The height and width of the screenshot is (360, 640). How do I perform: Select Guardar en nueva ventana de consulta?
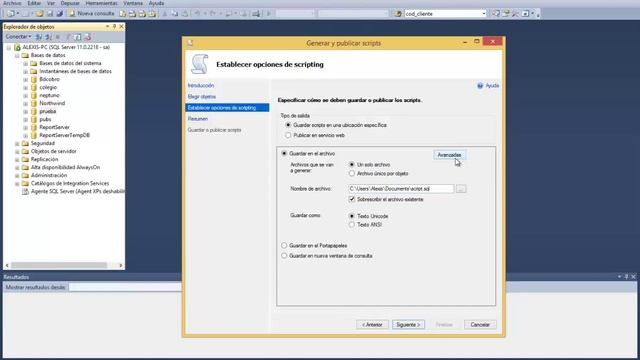pyautogui.click(x=284, y=256)
